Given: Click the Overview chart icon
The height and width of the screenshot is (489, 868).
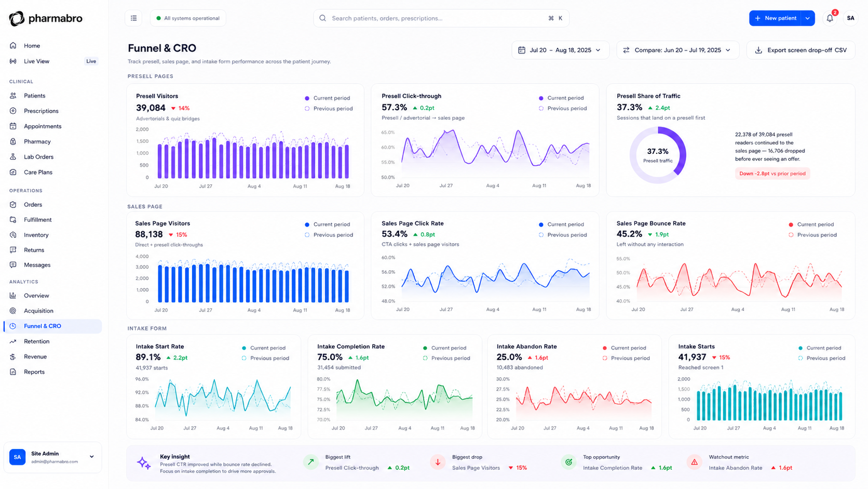Looking at the screenshot, I should pos(13,296).
